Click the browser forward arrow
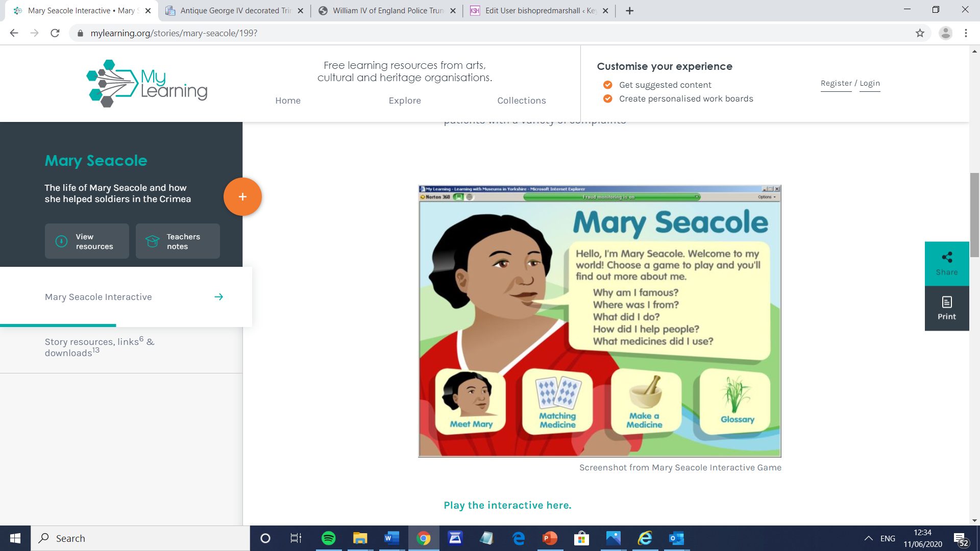Screen dimensions: 980x551 coord(34,33)
